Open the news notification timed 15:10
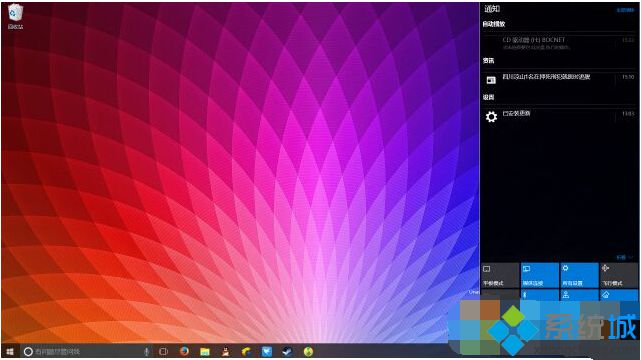The height and width of the screenshot is (360, 641). tap(559, 80)
